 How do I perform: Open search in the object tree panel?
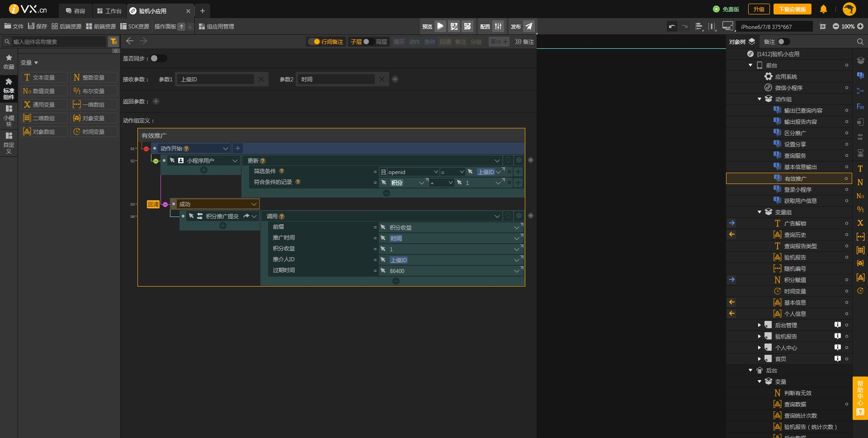[860, 42]
